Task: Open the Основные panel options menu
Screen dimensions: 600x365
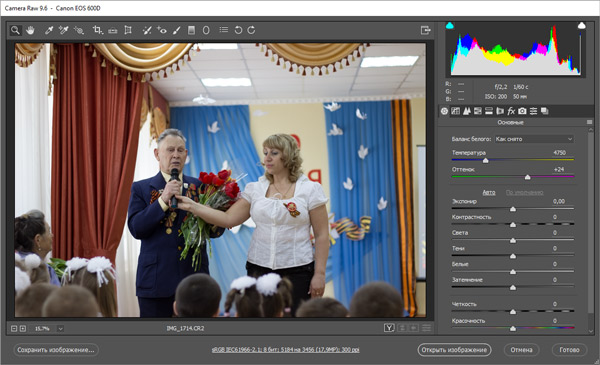Action: tap(589, 122)
